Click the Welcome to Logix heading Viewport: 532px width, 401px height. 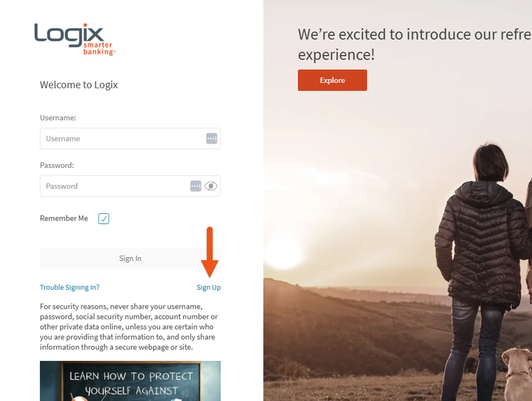[x=79, y=85]
